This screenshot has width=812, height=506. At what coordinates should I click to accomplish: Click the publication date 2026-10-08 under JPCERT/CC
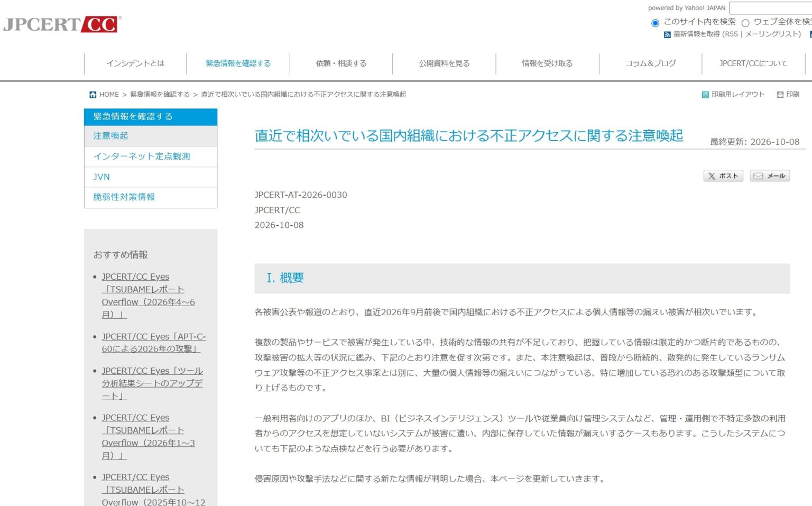(x=279, y=225)
